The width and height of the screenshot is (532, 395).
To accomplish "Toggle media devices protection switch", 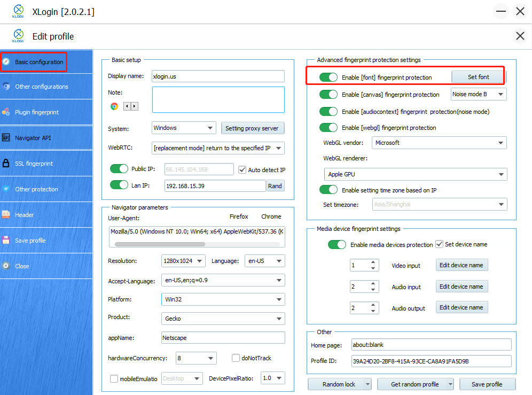I will tap(337, 245).
